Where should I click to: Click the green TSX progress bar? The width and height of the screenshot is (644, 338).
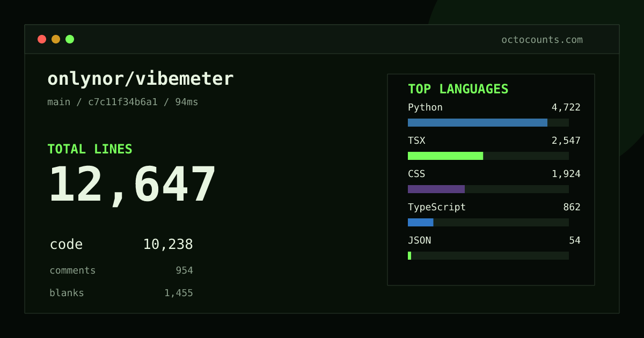click(445, 156)
